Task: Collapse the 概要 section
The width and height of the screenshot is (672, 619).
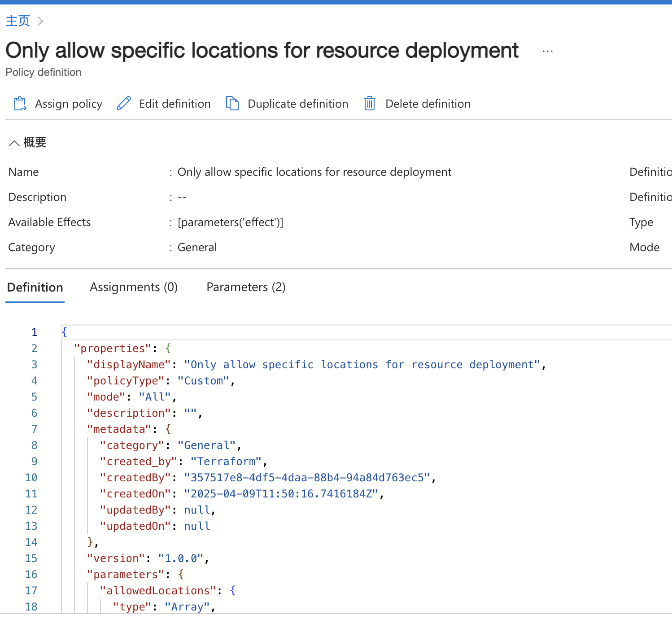Action: click(x=27, y=143)
